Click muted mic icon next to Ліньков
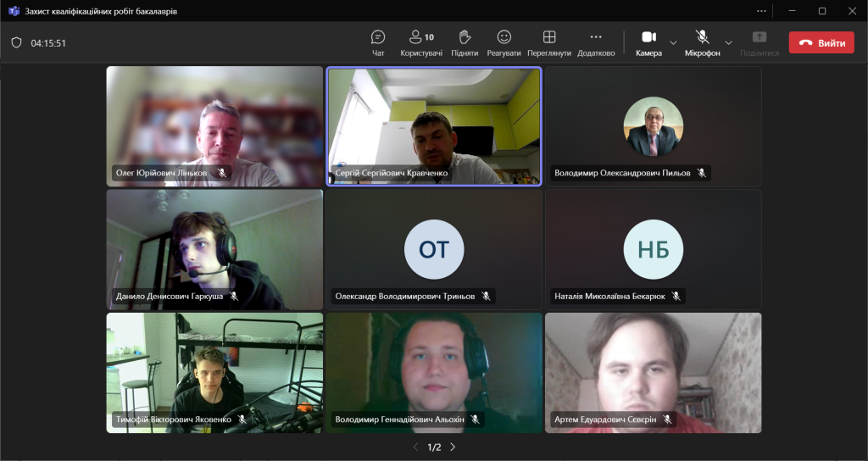868x461 pixels. tap(222, 173)
